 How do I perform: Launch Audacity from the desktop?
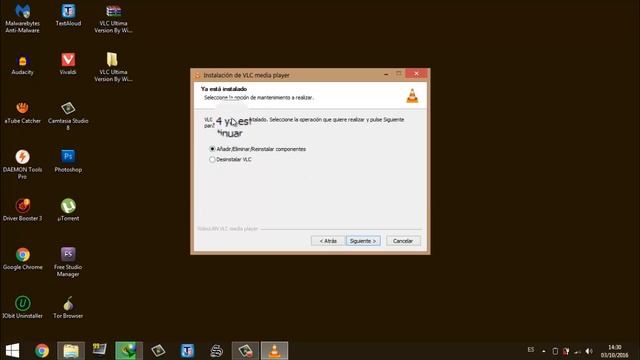click(22, 64)
